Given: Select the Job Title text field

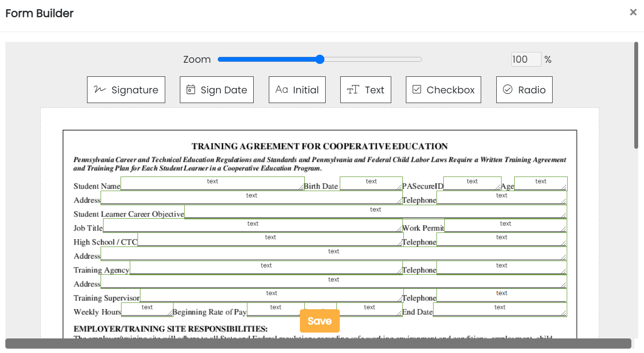Looking at the screenshot, I should click(x=253, y=226).
